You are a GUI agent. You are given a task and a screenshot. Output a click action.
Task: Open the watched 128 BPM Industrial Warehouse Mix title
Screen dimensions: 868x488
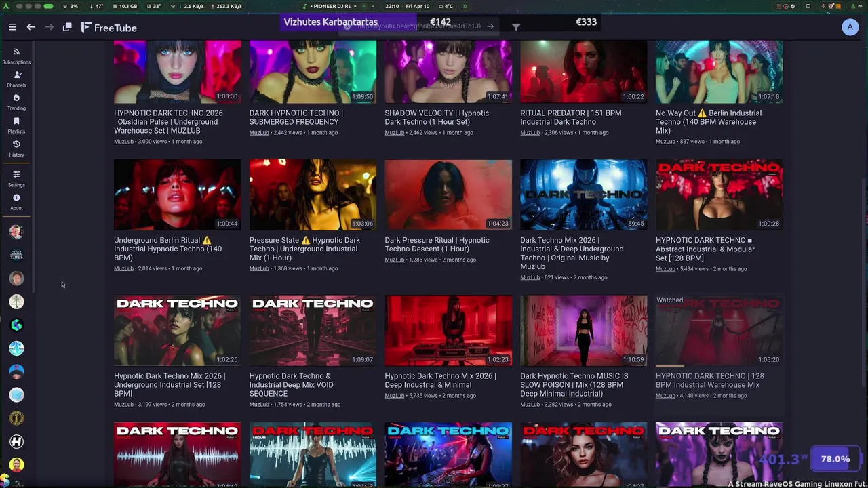pos(709,380)
